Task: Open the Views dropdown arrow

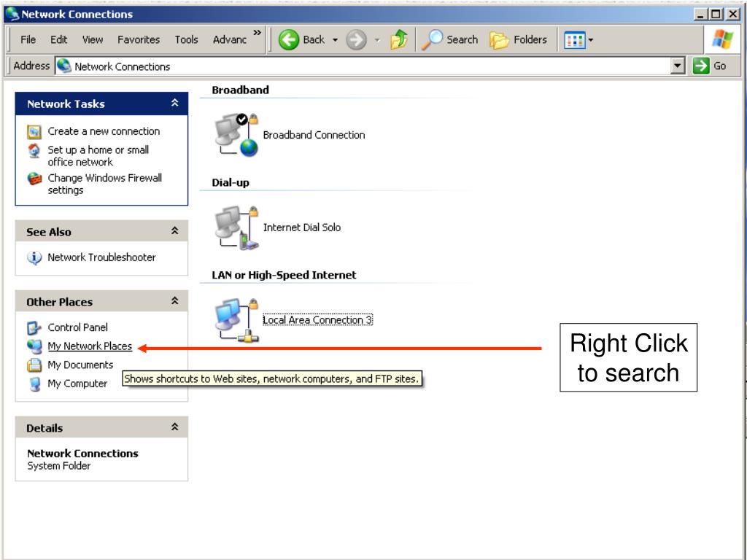Action: click(x=591, y=40)
